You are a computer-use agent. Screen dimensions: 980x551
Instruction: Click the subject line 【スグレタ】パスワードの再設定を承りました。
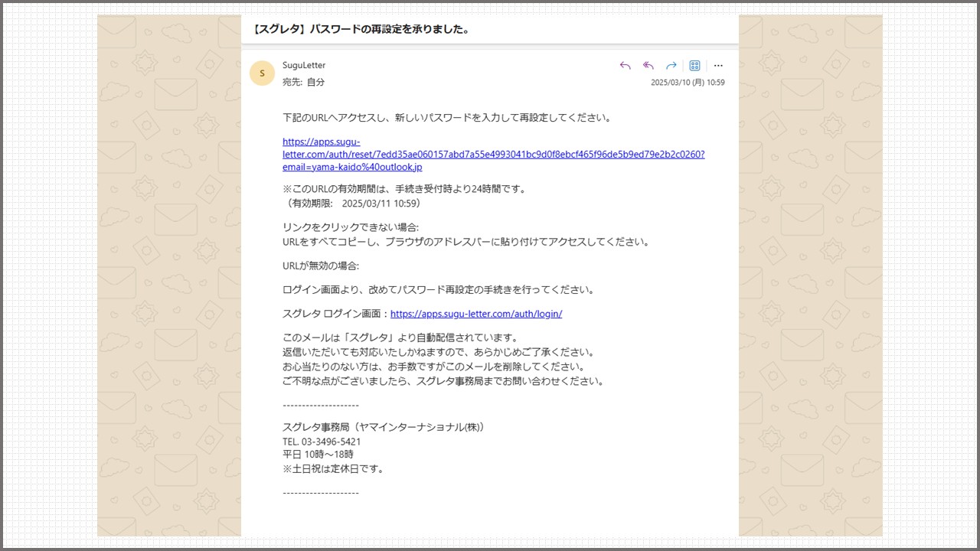pos(361,29)
